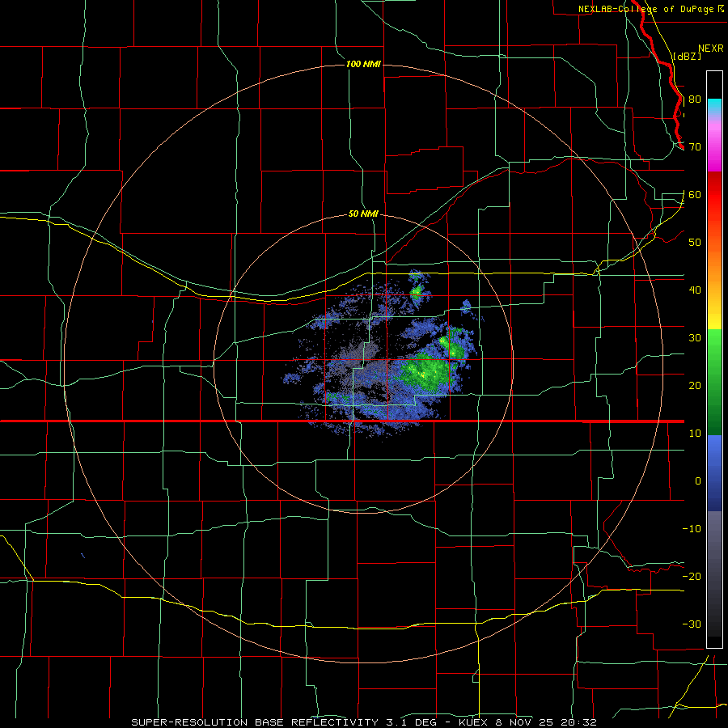
Task: Click the 100 NMI range ring label
Action: [x=363, y=64]
